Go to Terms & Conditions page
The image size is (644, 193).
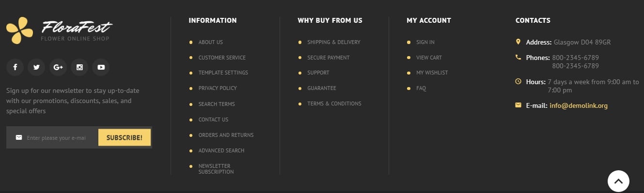(x=334, y=104)
